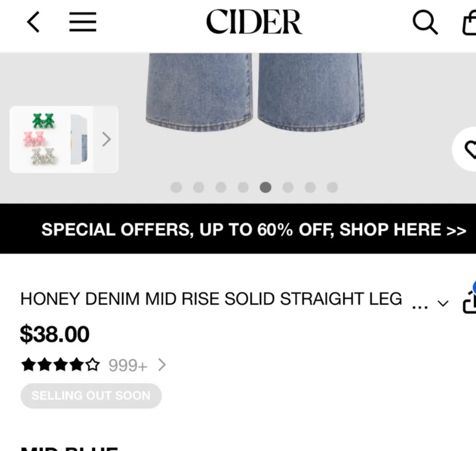Open the search icon
The image size is (476, 451).
tap(424, 21)
